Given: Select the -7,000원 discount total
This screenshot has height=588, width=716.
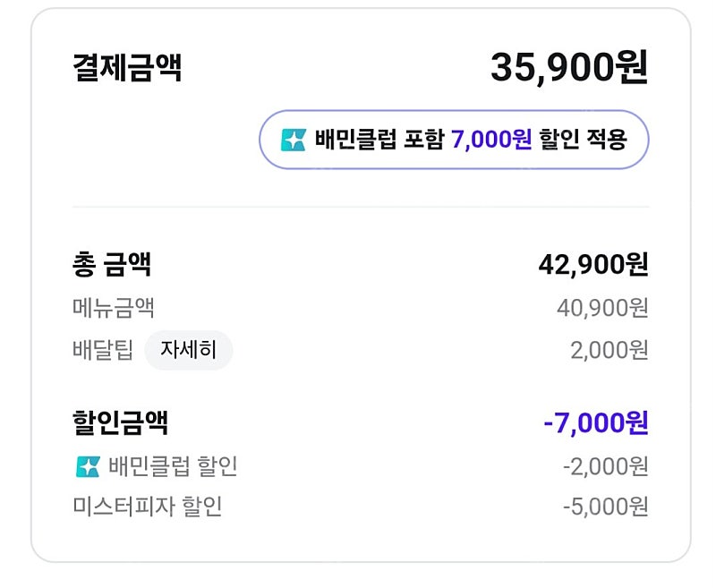Looking at the screenshot, I should [596, 422].
